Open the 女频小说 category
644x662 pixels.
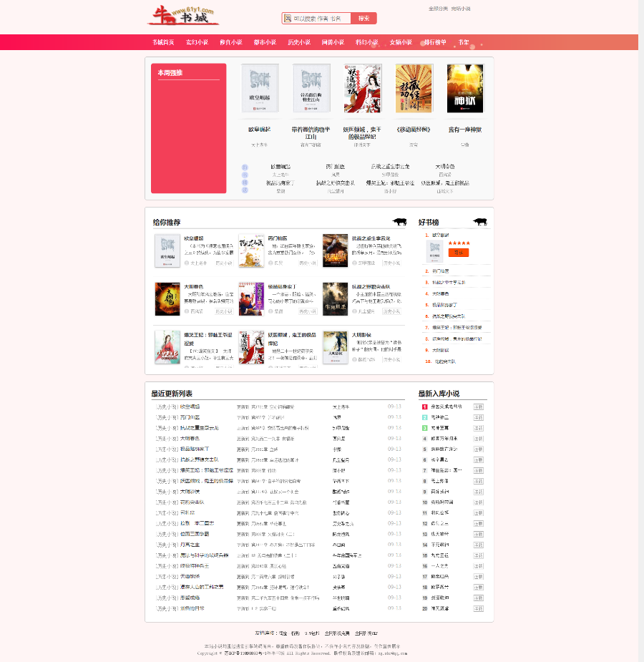[401, 42]
